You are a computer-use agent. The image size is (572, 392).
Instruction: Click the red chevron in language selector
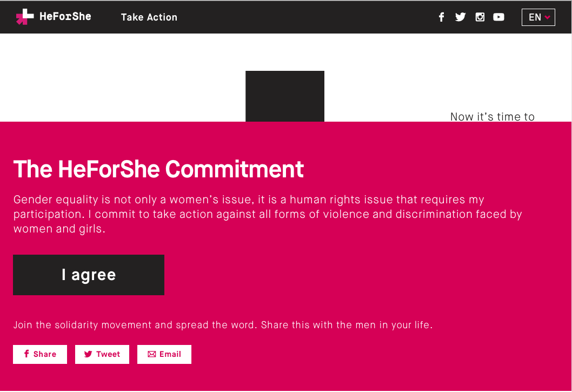pos(548,17)
